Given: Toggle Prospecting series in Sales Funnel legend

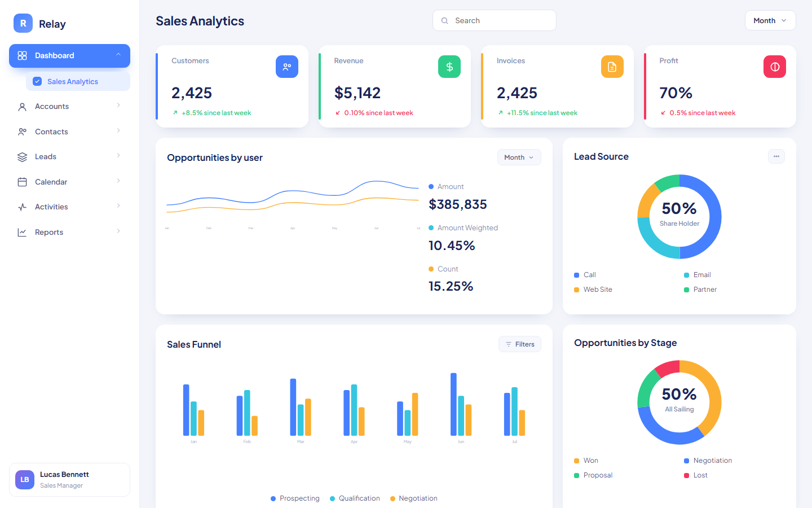Looking at the screenshot, I should click(295, 498).
